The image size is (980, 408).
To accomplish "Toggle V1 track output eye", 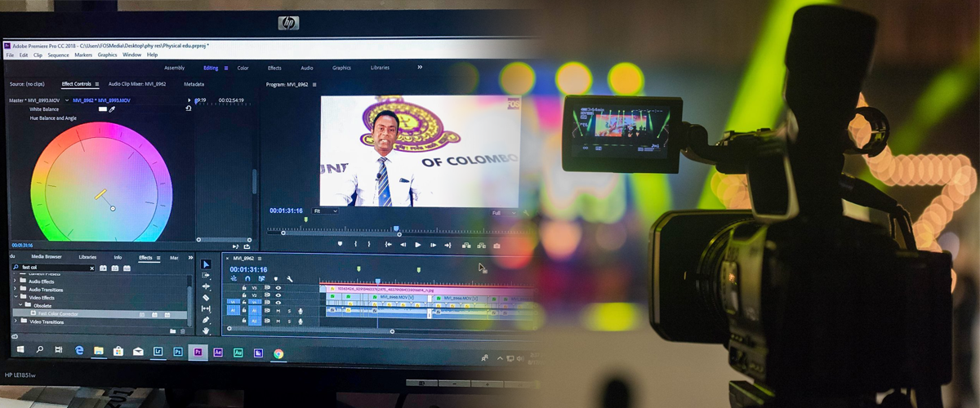I will coord(278,302).
